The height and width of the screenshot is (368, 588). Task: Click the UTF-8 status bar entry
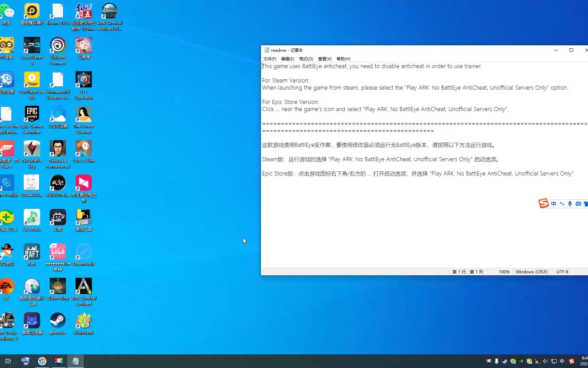562,272
